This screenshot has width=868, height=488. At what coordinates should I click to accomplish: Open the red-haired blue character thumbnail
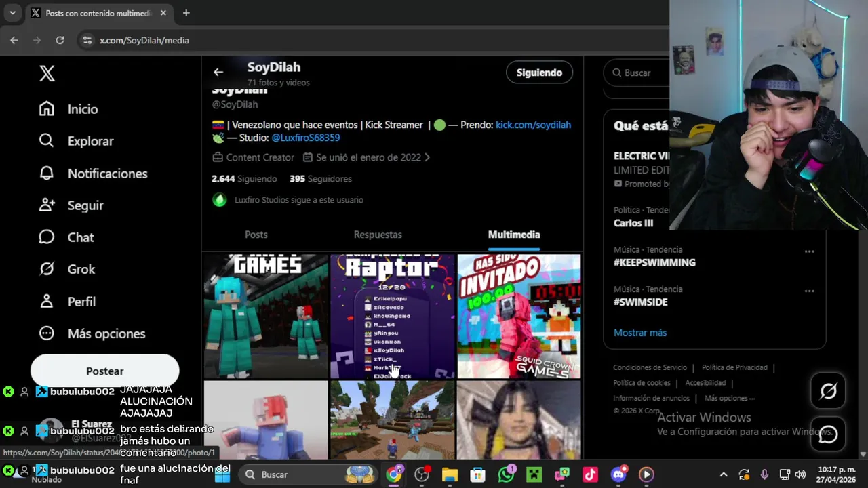click(x=266, y=420)
